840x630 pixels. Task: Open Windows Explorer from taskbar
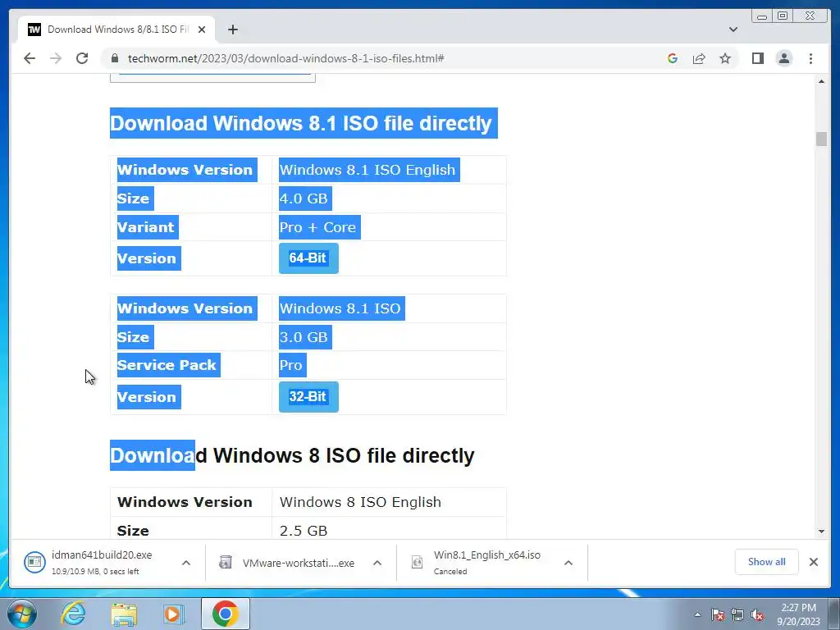(x=124, y=614)
